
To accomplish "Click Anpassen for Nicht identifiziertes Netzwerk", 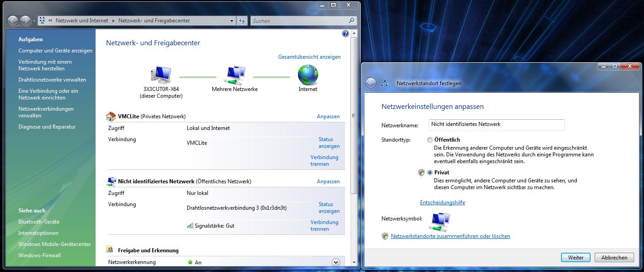I will click(328, 181).
